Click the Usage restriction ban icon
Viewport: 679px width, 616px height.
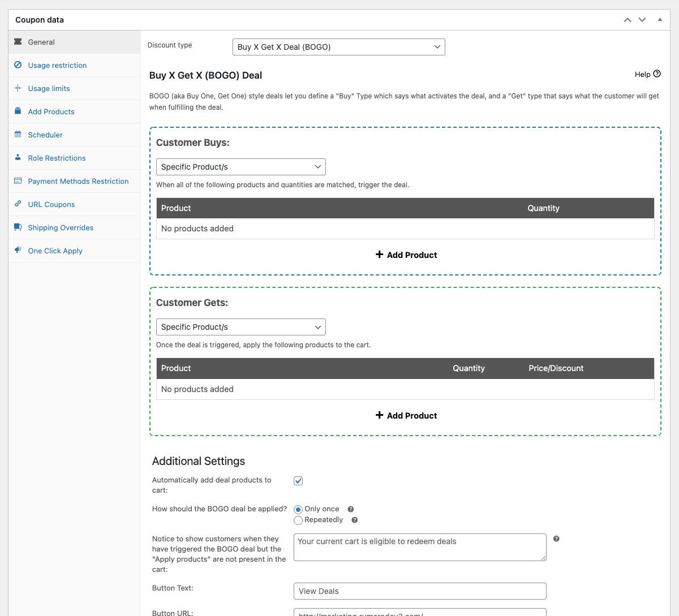tap(18, 65)
